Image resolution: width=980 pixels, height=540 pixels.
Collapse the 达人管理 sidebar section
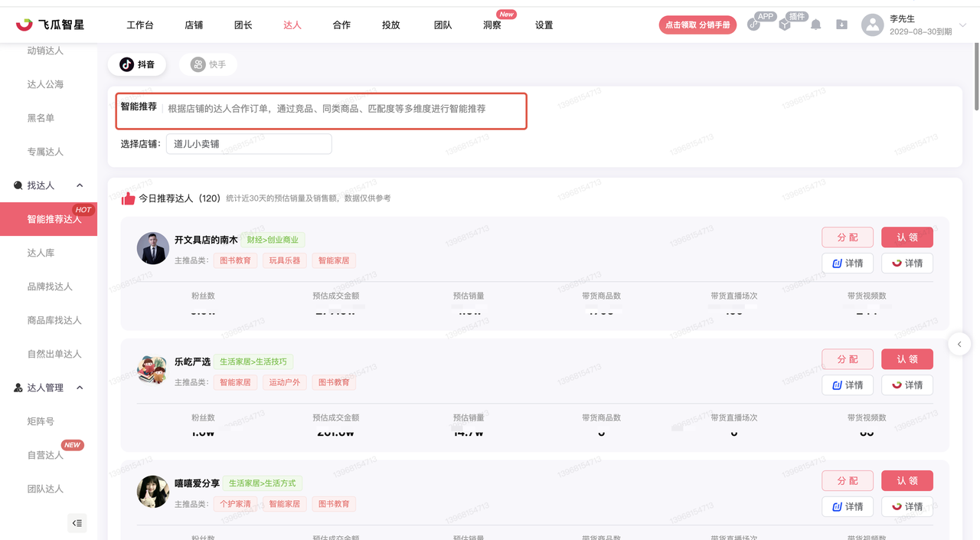pos(80,388)
